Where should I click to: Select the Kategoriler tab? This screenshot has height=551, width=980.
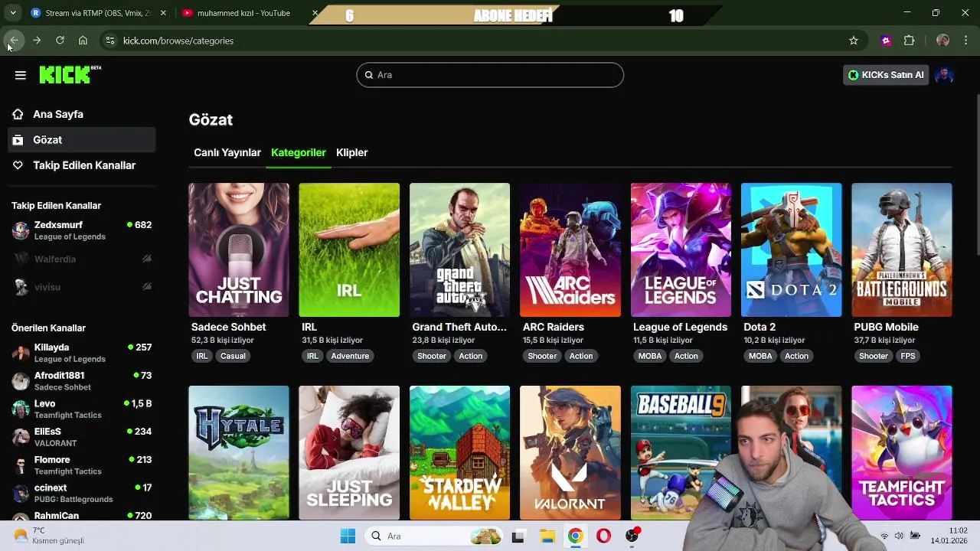(299, 152)
